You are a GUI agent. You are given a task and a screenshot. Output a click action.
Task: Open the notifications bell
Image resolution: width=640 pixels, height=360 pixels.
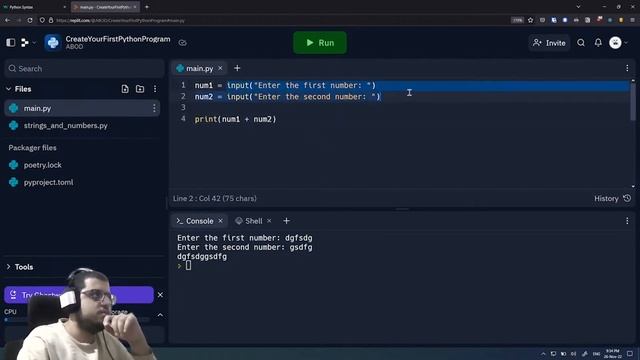pos(598,43)
